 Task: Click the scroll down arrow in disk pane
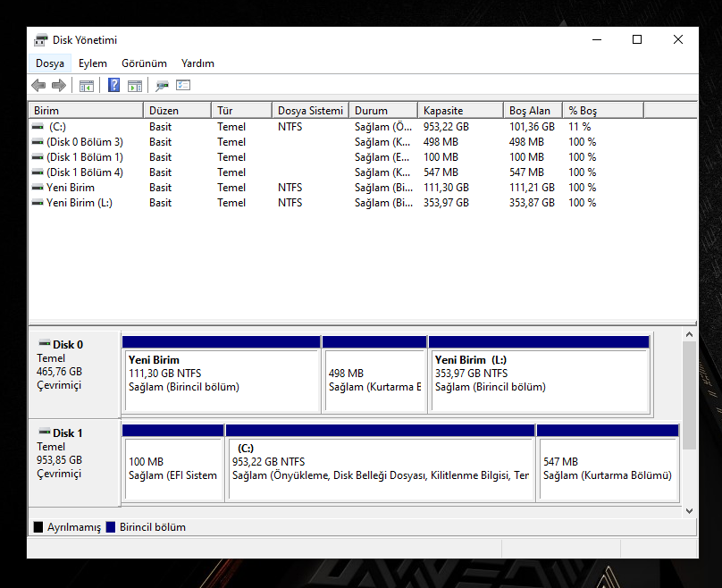(689, 510)
